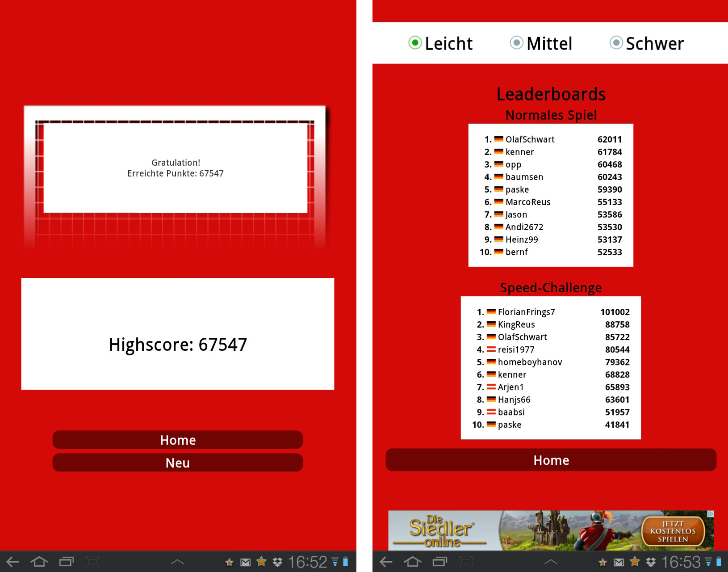Click the ad info icon on Siedler banner

pyautogui.click(x=711, y=514)
